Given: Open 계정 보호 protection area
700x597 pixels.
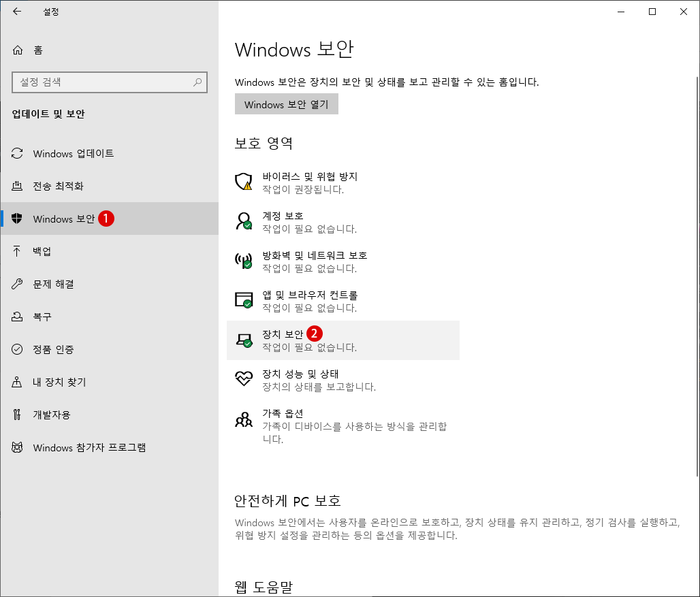Looking at the screenshot, I should [x=343, y=222].
